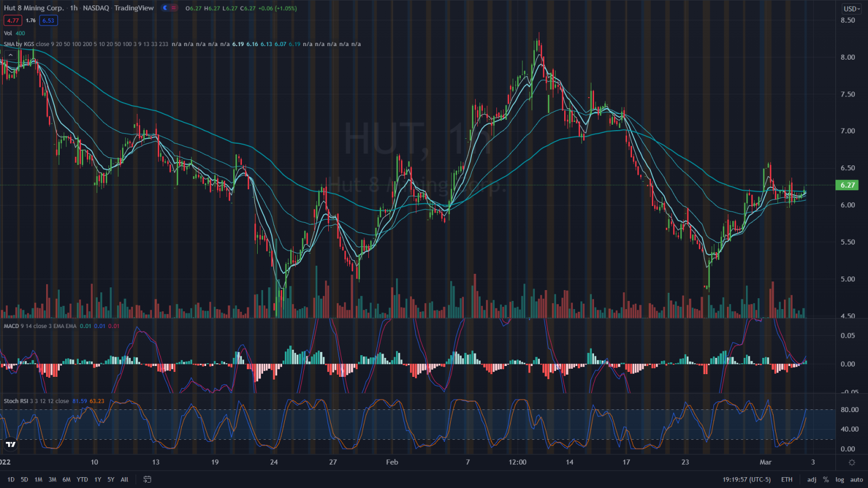Click the TradingView logo in chart corner
The height and width of the screenshot is (488, 868).
[10, 445]
